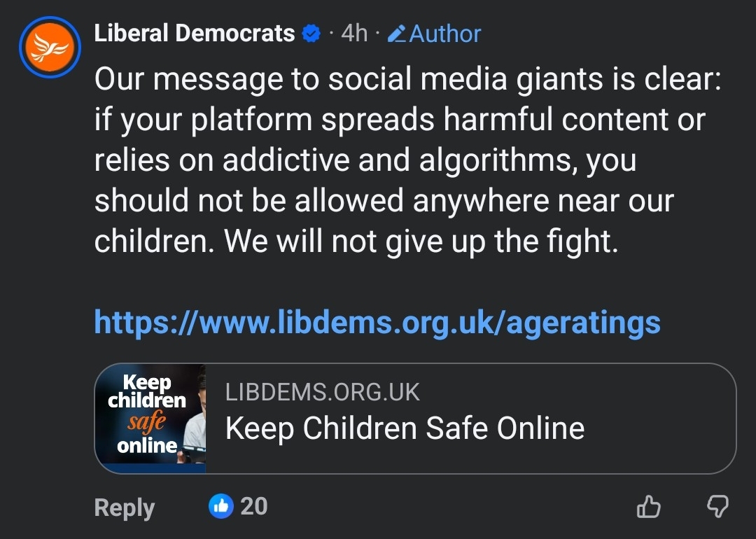756x539 pixels.
Task: Click the comment text about social media giants
Action: click(406, 120)
